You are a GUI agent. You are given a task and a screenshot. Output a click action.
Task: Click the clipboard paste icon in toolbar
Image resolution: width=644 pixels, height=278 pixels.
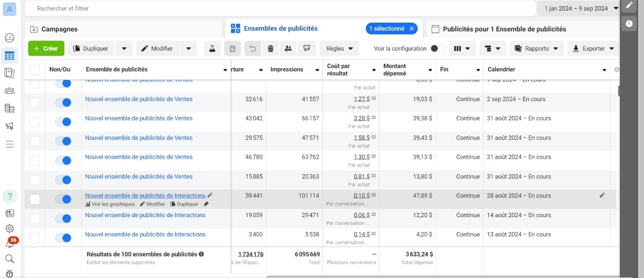[232, 49]
